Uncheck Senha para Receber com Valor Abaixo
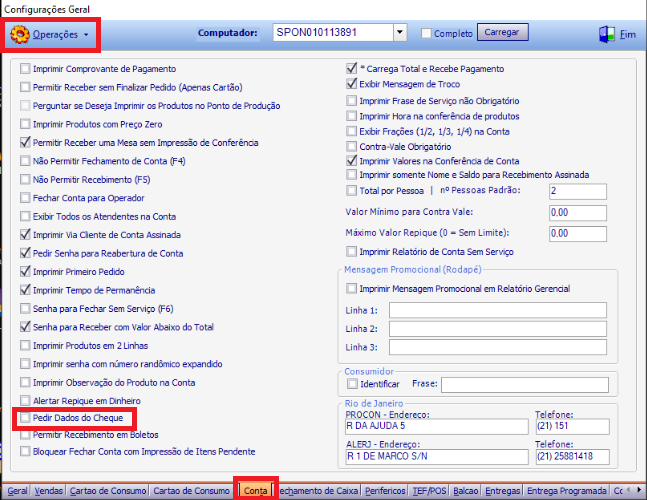647x500 pixels. tap(25, 327)
